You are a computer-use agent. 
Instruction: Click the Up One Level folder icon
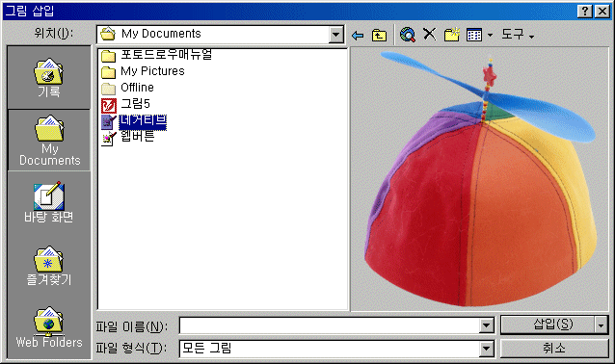(379, 36)
